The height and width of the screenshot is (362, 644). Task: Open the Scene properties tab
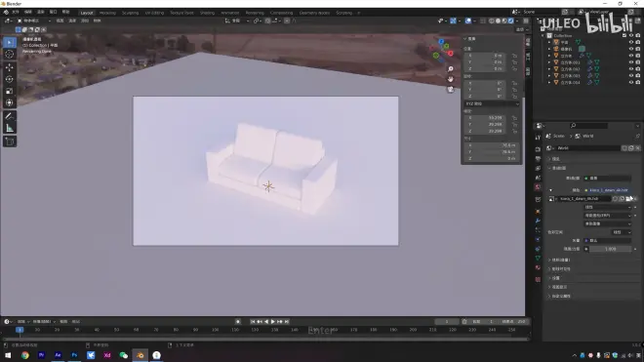coord(538,178)
